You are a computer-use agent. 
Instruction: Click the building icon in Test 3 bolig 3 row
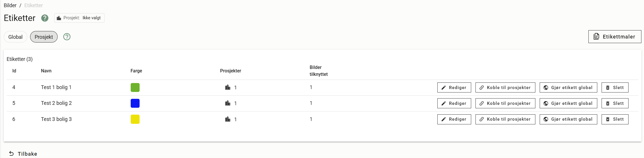pyautogui.click(x=228, y=119)
